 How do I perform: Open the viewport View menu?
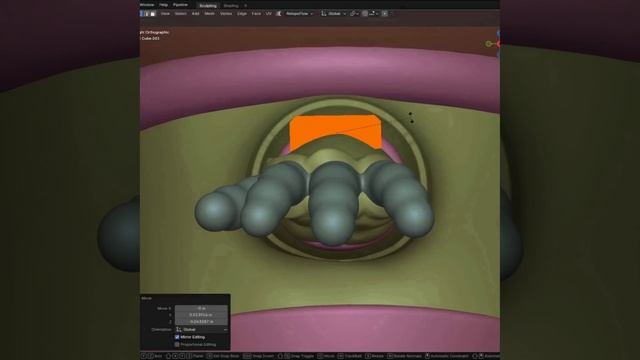pyautogui.click(x=165, y=13)
